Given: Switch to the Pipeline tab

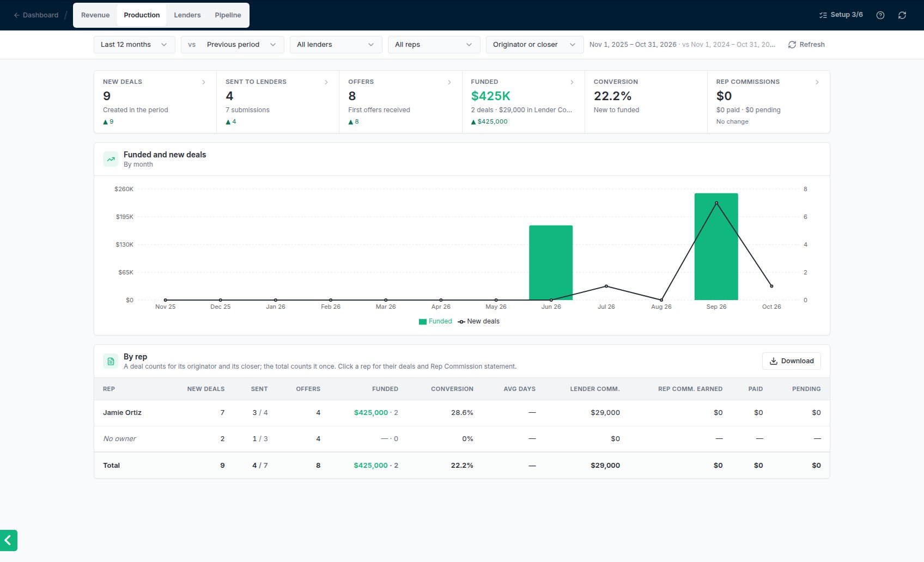Looking at the screenshot, I should point(228,15).
